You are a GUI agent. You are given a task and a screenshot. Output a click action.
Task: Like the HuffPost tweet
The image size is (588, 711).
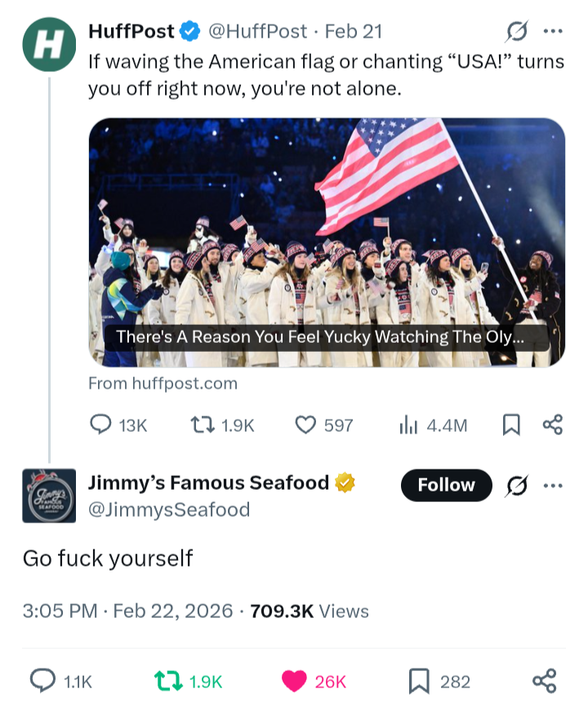click(305, 424)
